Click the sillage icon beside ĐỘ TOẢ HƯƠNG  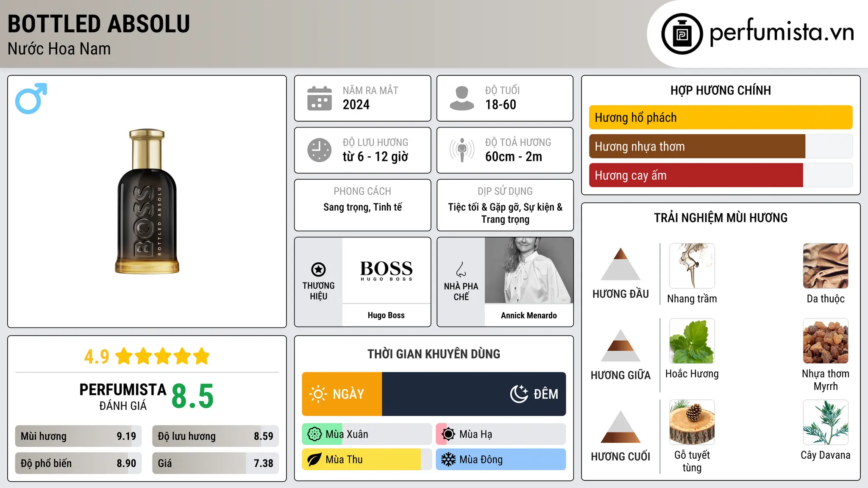[462, 150]
